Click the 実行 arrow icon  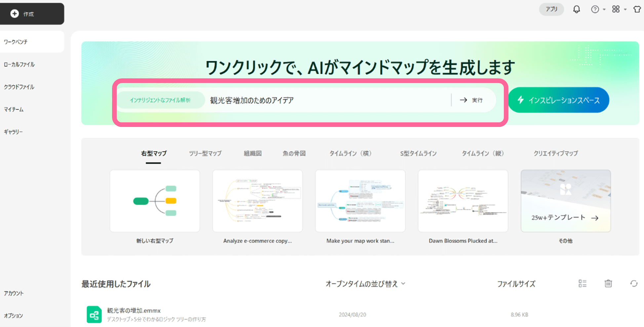(x=463, y=100)
